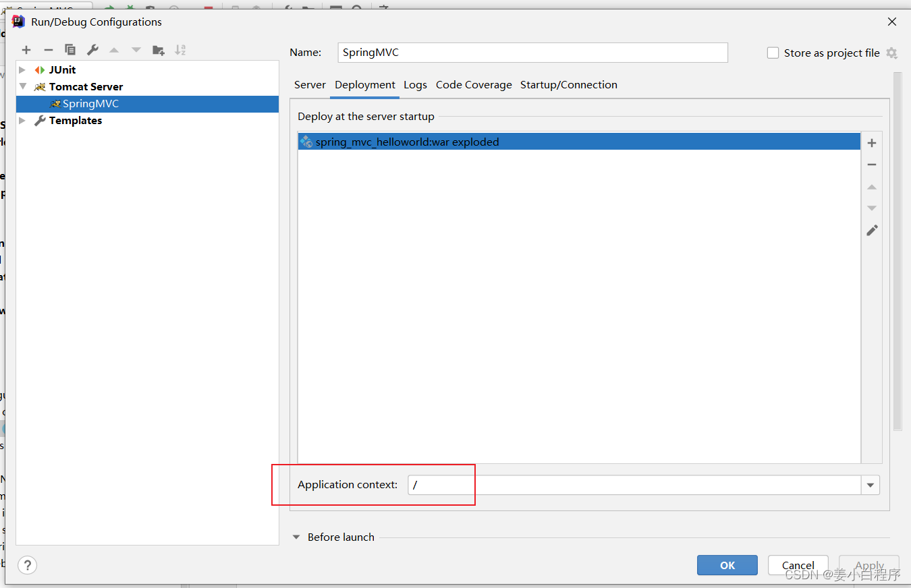Image resolution: width=911 pixels, height=588 pixels.
Task: Click the JUnit icon in tree
Action: coord(40,70)
